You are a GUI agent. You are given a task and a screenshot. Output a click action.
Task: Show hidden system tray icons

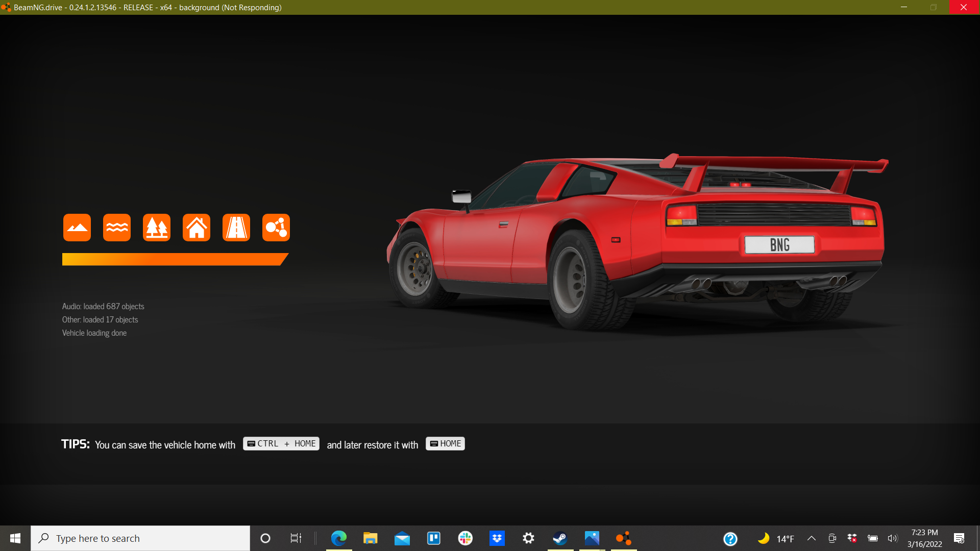tap(812, 539)
